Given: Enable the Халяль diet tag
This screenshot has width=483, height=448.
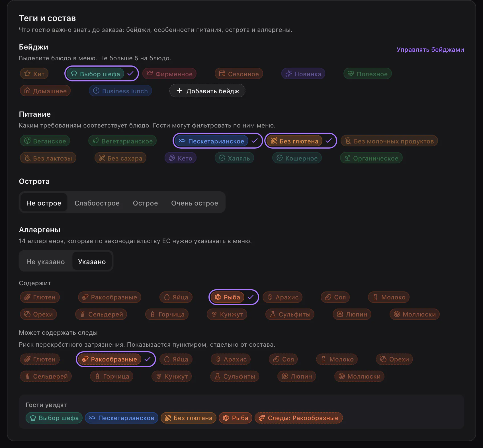Looking at the screenshot, I should (x=234, y=158).
